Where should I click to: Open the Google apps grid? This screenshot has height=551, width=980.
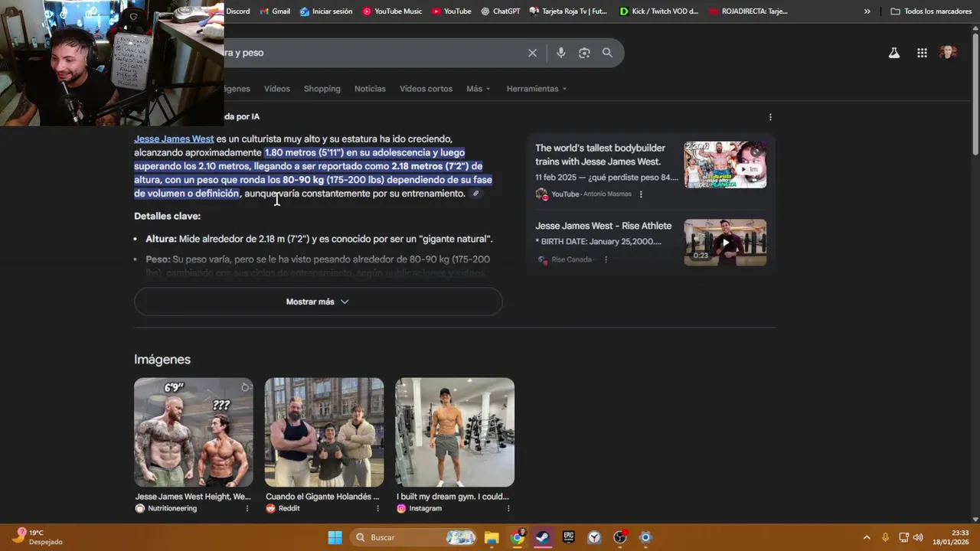[922, 53]
